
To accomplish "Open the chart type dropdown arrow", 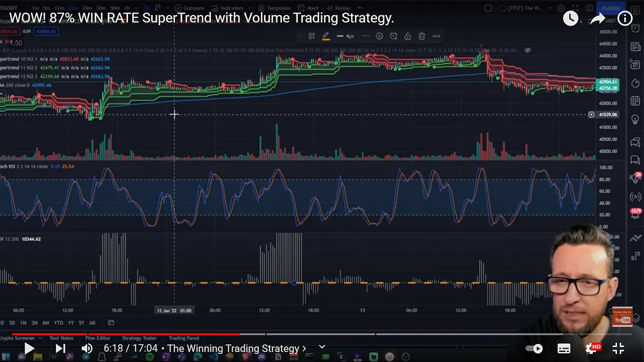I will [x=167, y=8].
